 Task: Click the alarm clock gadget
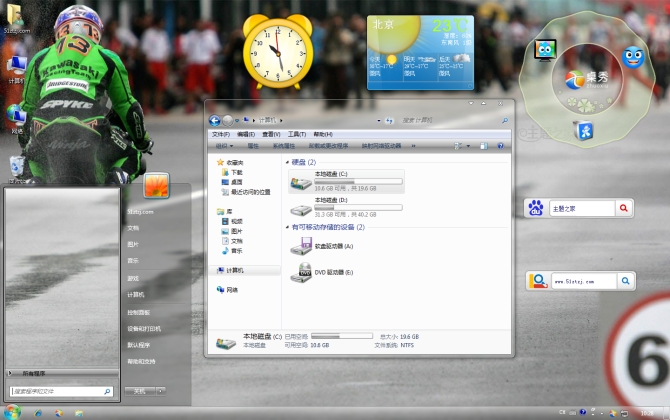pyautogui.click(x=278, y=52)
